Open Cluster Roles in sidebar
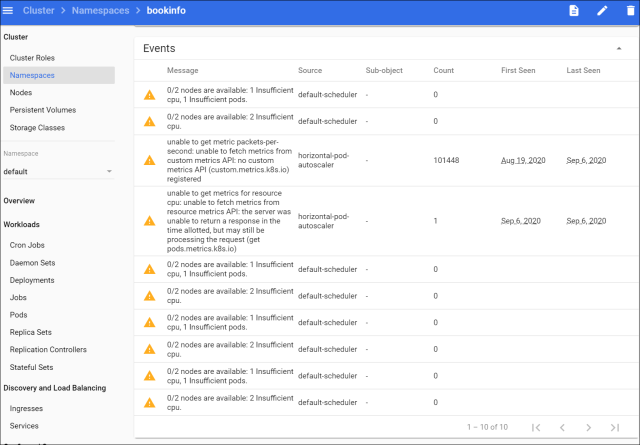The width and height of the screenshot is (640, 445). (32, 59)
